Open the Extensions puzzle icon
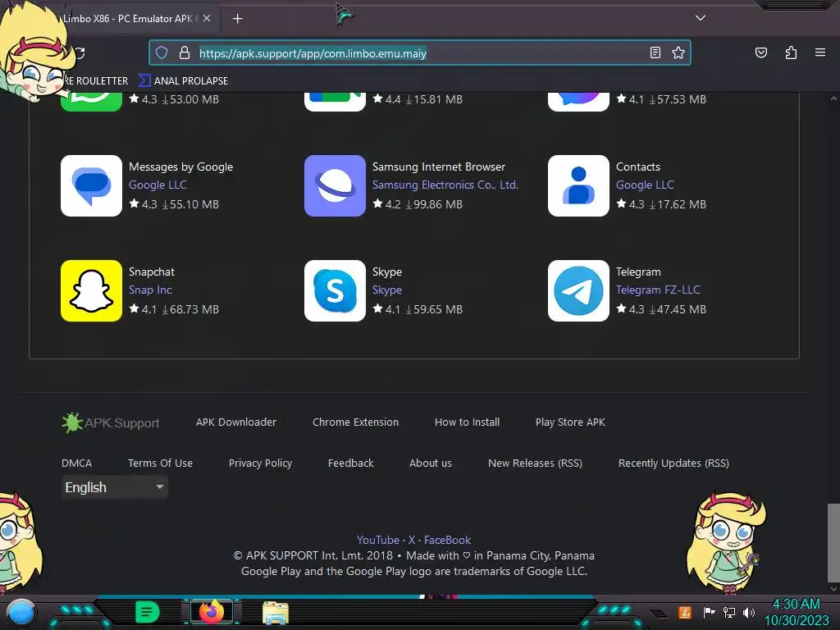This screenshot has height=630, width=840. click(x=791, y=52)
